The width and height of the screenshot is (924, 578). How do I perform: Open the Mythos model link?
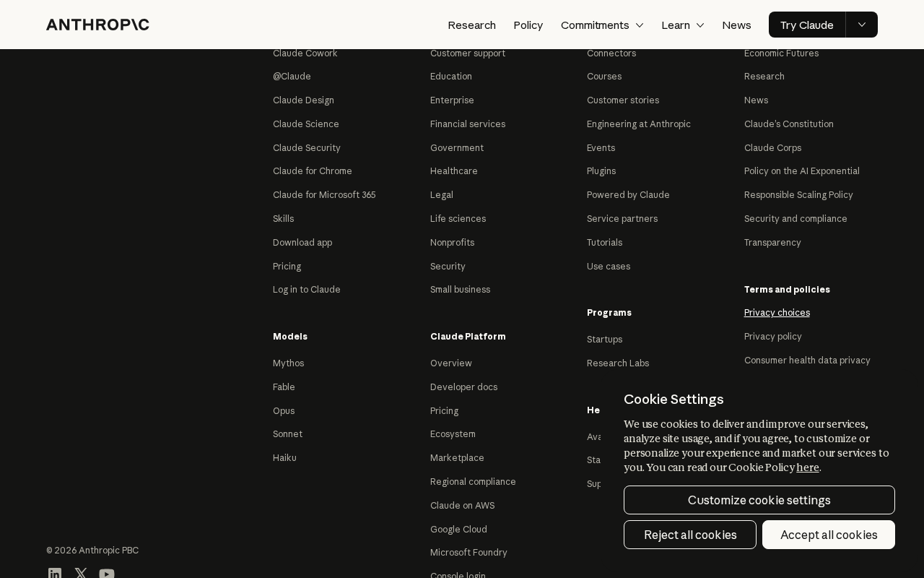[288, 363]
